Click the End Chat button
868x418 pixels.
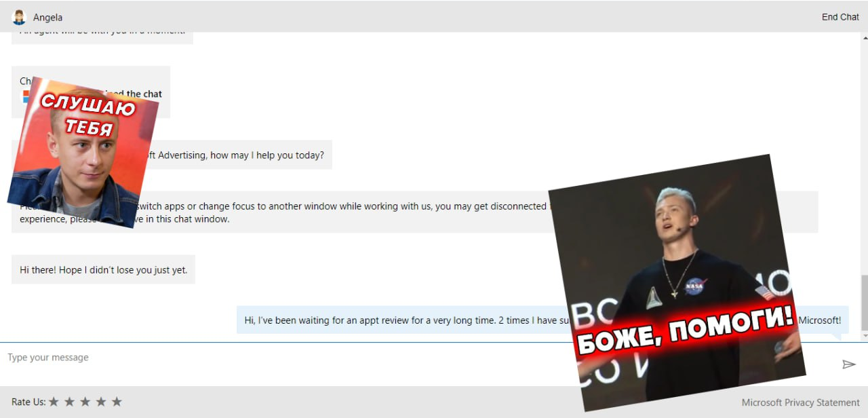point(840,17)
